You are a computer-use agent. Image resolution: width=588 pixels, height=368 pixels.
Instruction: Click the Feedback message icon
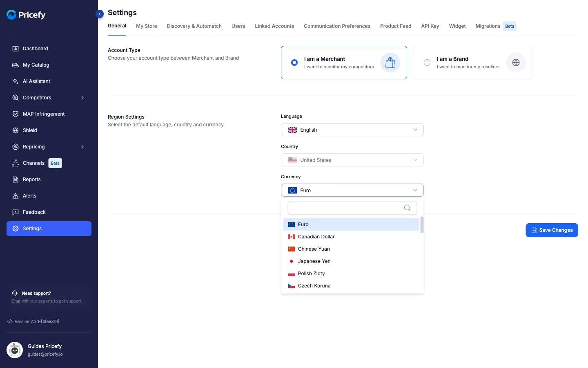click(16, 212)
